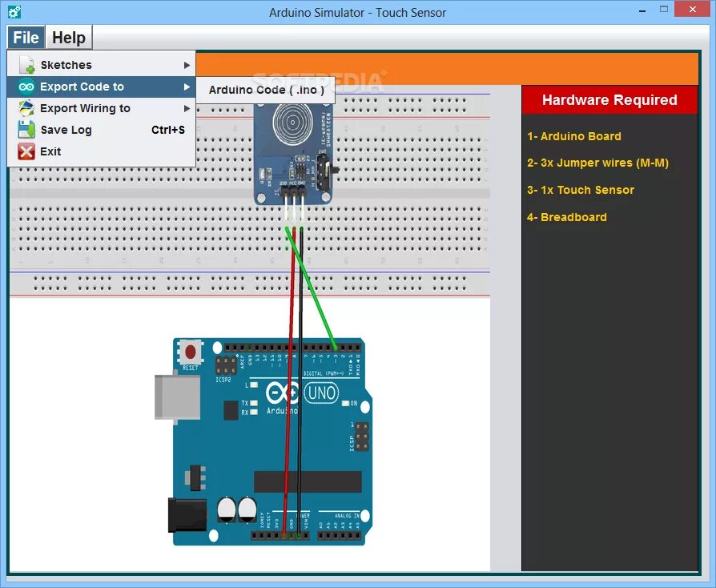Choose Exit from the File menu

pyautogui.click(x=102, y=151)
